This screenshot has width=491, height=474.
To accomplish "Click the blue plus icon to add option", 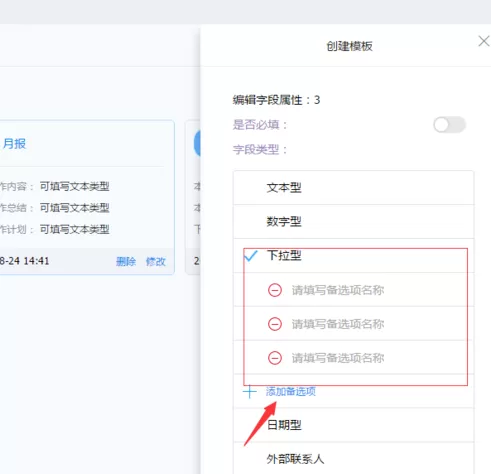I will [250, 391].
